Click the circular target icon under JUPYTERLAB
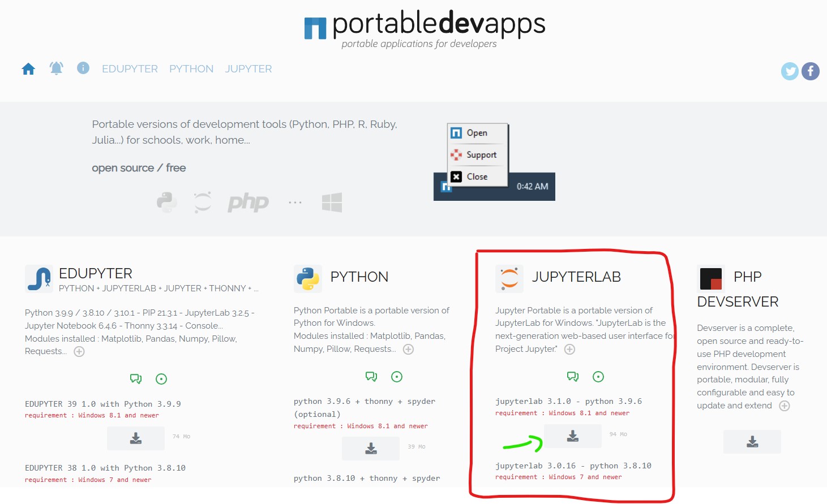827x504 pixels. (x=598, y=376)
